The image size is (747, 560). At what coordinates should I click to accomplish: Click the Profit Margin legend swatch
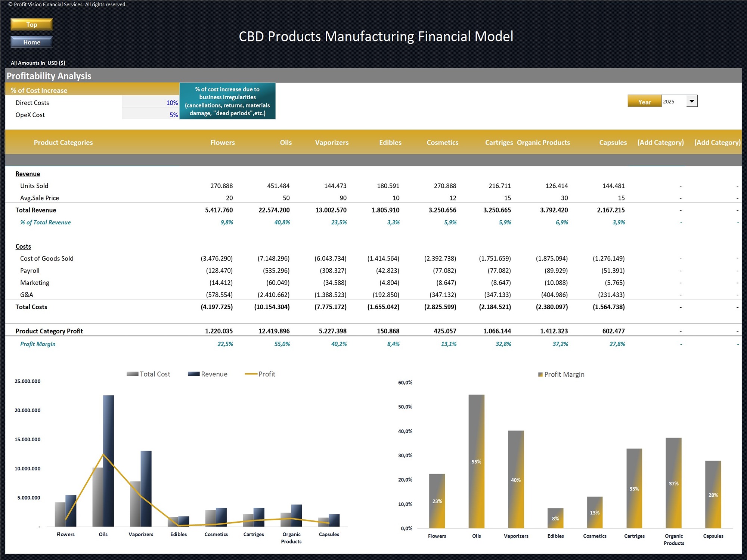coord(540,374)
